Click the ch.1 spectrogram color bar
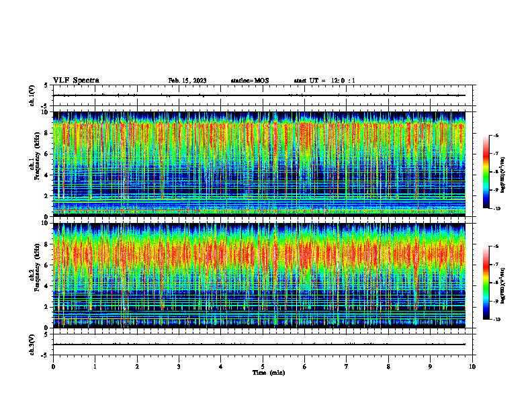 tap(486, 172)
